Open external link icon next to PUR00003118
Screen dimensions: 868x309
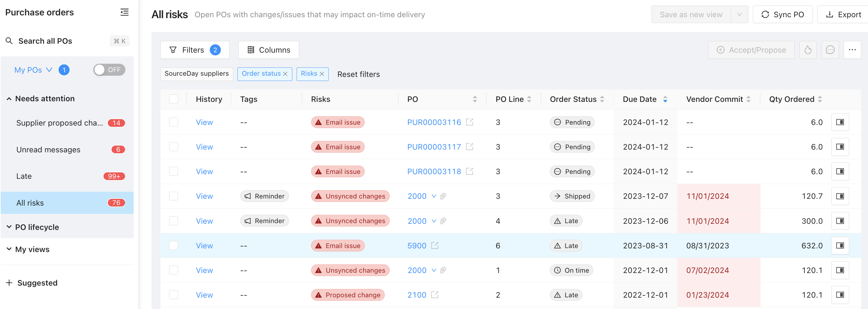click(469, 171)
